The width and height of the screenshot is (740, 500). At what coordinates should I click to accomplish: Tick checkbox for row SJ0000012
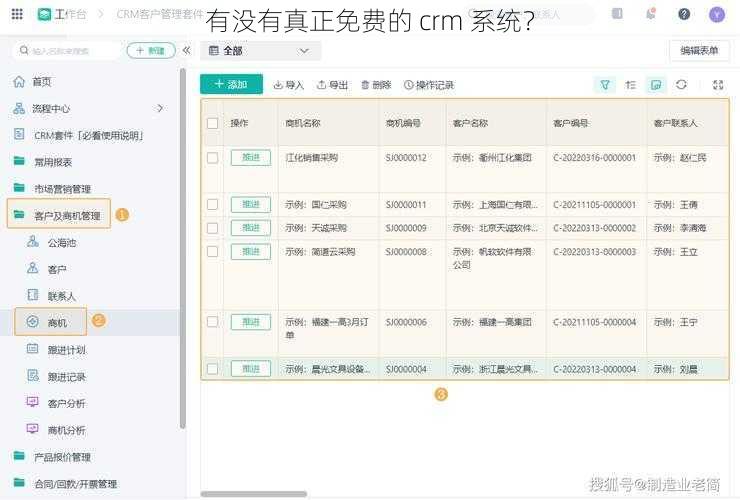coord(212,158)
